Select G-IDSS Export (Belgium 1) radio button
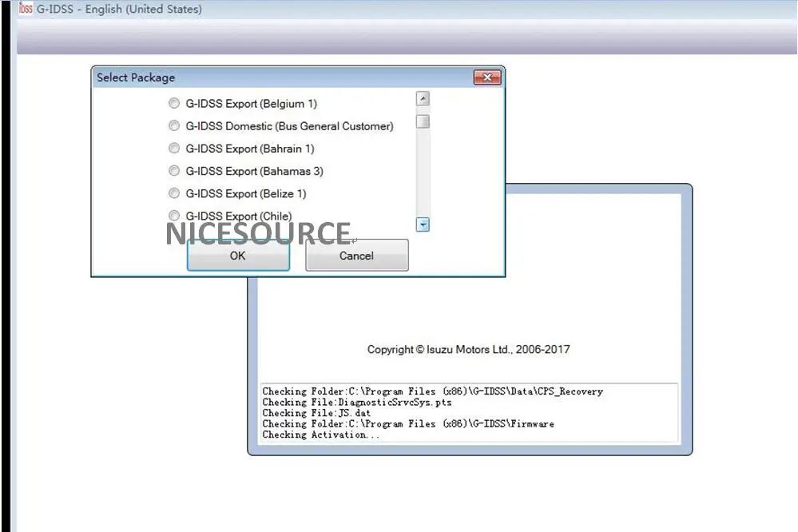The image size is (798, 532). [174, 103]
